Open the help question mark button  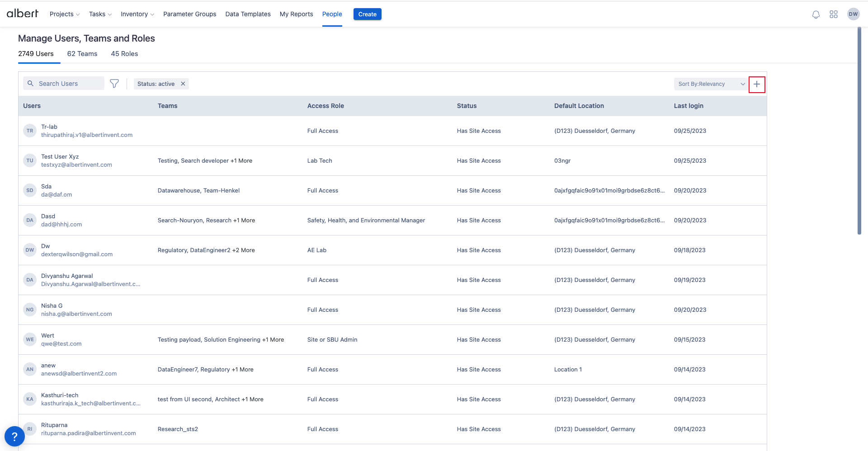pyautogui.click(x=14, y=437)
